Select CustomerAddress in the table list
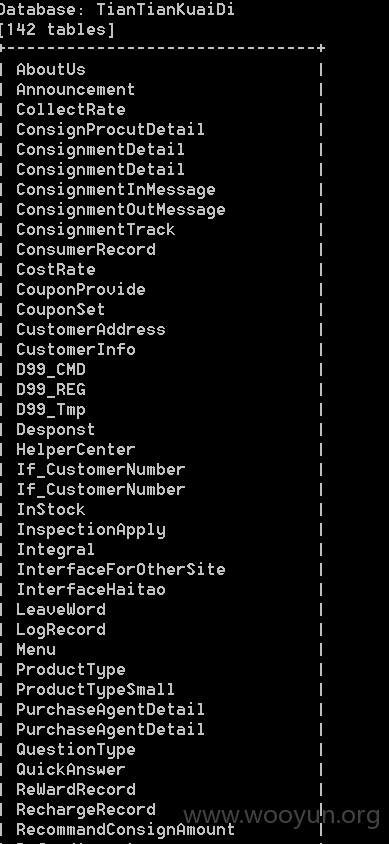389x844 pixels. click(x=90, y=329)
